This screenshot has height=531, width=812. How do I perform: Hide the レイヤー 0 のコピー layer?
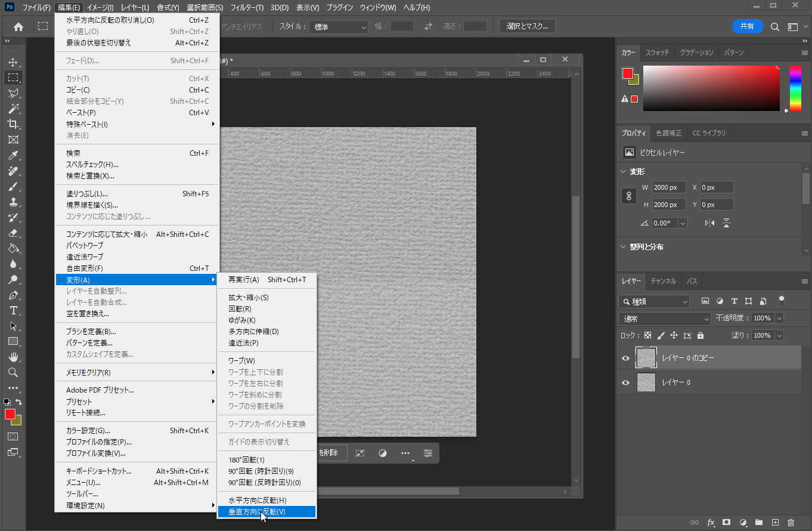625,358
